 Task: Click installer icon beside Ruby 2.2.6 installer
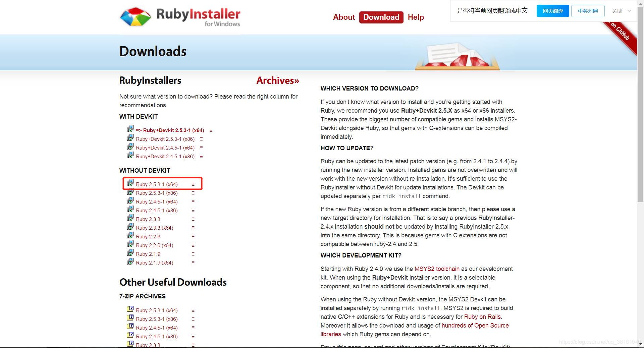130,235
